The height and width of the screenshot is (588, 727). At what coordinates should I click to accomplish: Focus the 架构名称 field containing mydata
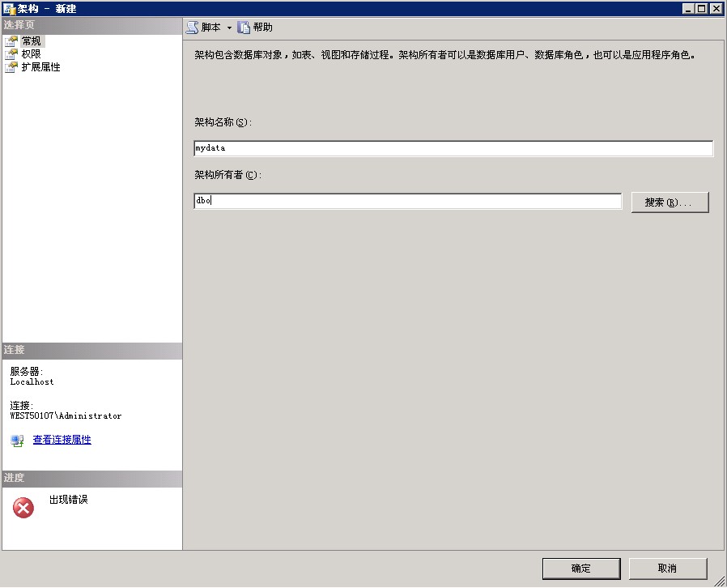(x=453, y=148)
